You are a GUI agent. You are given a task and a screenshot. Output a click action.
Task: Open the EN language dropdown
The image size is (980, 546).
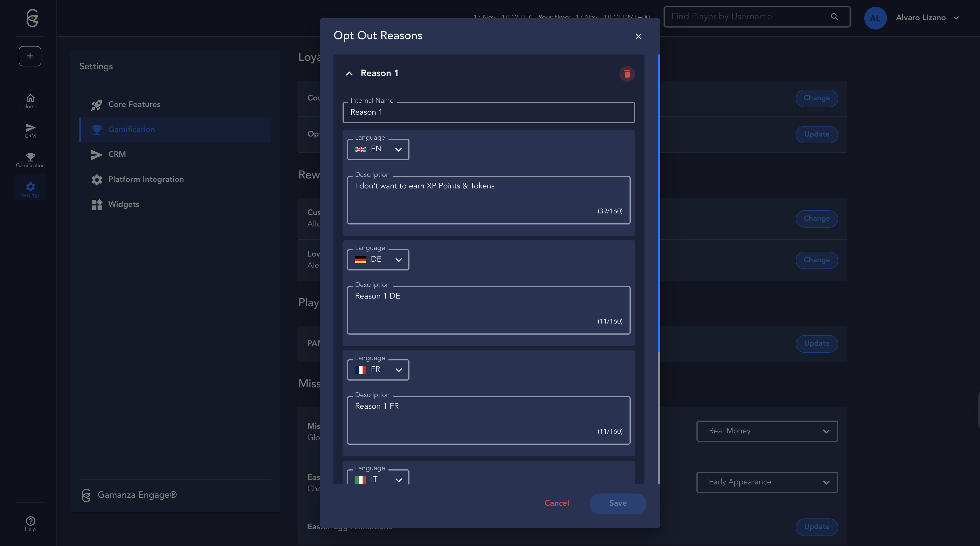tap(378, 149)
